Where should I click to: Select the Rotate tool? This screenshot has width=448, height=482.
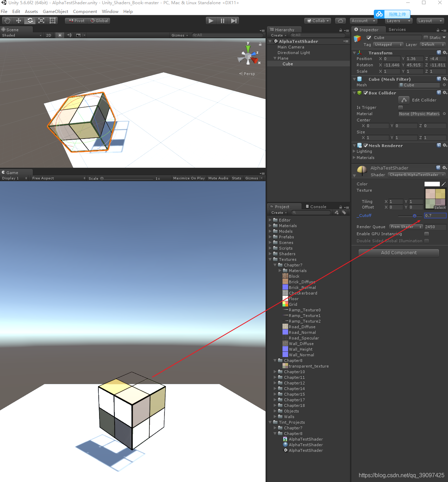[30, 20]
